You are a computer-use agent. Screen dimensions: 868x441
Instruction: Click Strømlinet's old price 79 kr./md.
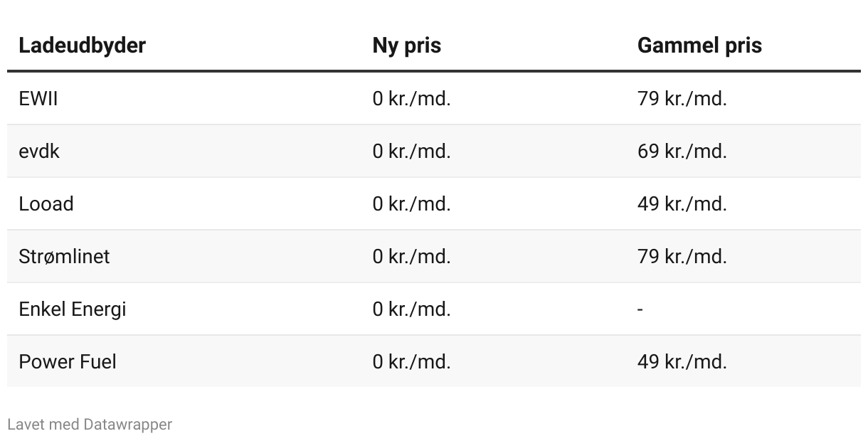(x=682, y=256)
